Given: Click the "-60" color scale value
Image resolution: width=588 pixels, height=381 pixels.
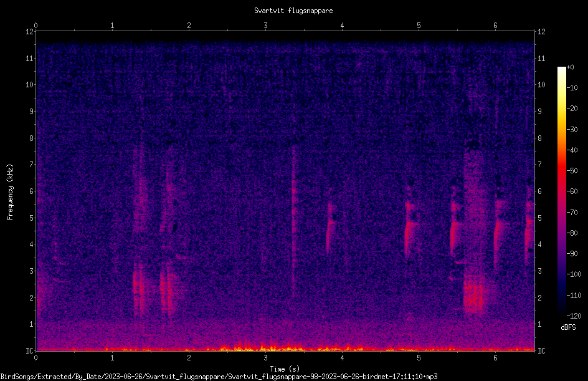Looking at the screenshot, I should click(x=572, y=191).
